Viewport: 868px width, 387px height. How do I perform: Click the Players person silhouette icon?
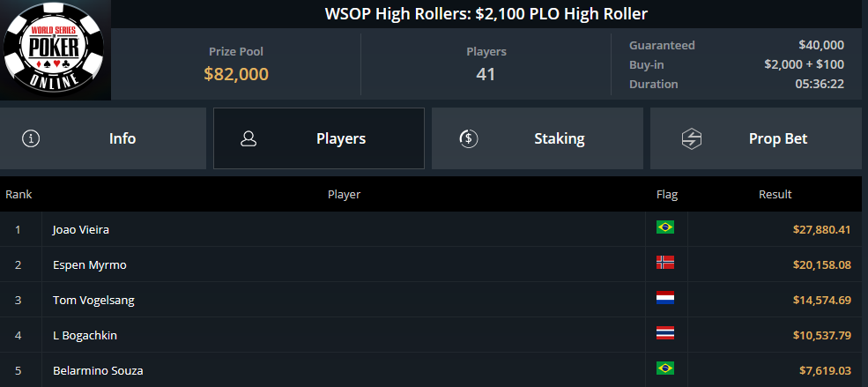[x=249, y=138]
